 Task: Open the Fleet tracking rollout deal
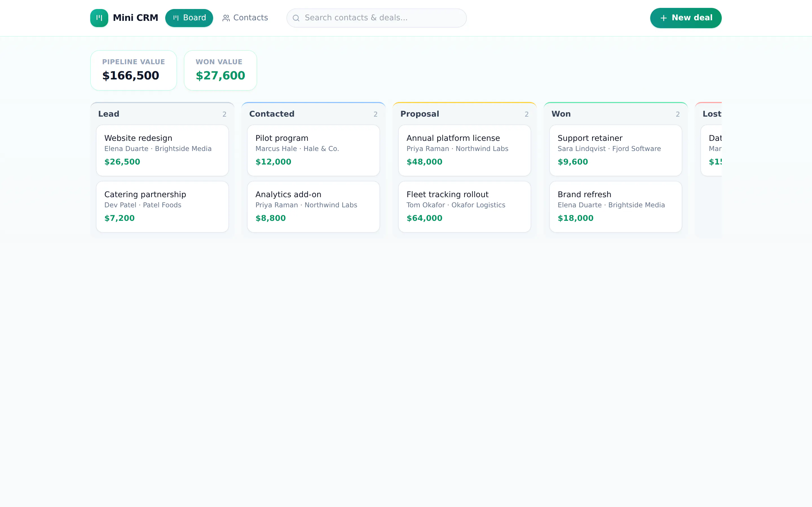(464, 207)
